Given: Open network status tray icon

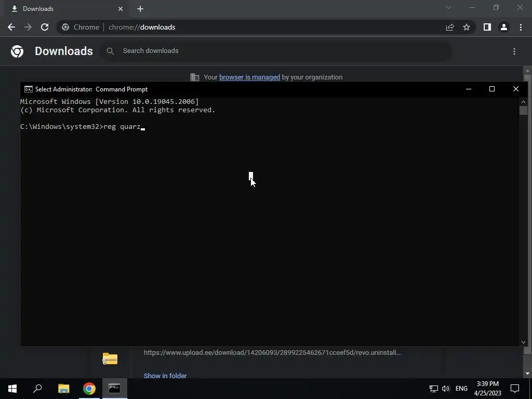Looking at the screenshot, I should click(x=434, y=389).
